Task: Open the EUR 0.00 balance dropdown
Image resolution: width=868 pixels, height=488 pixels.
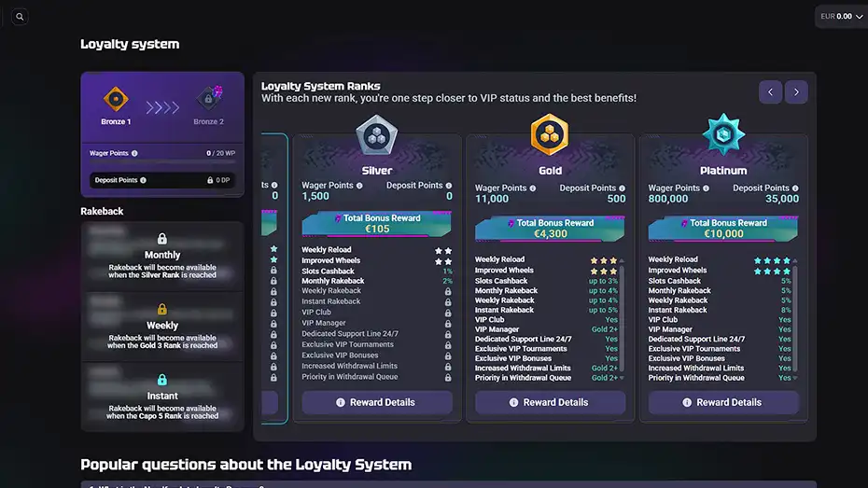Action: [841, 17]
